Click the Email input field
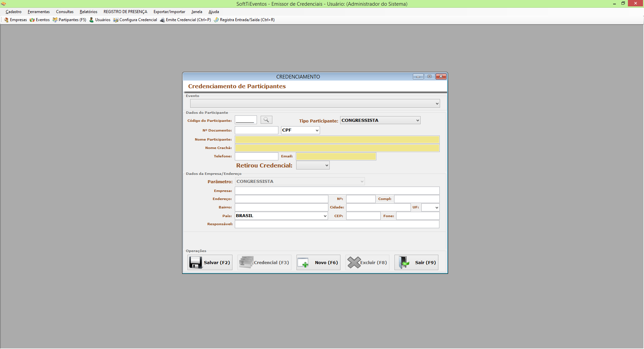Viewport: 644px width, 349px height. (x=336, y=156)
